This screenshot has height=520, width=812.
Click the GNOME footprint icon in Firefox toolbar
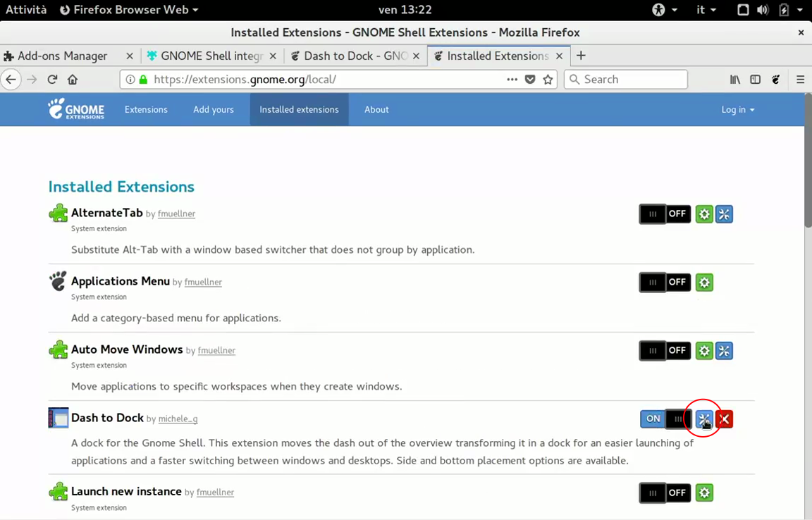[x=776, y=80]
